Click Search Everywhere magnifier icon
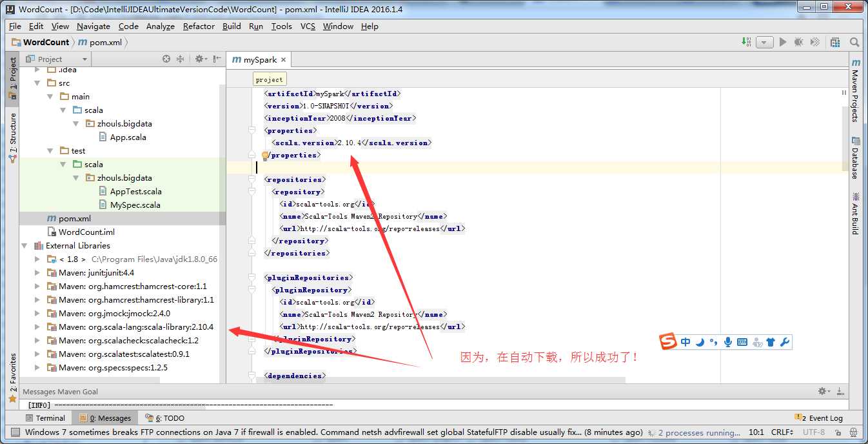This screenshot has width=868, height=444. coord(854,42)
